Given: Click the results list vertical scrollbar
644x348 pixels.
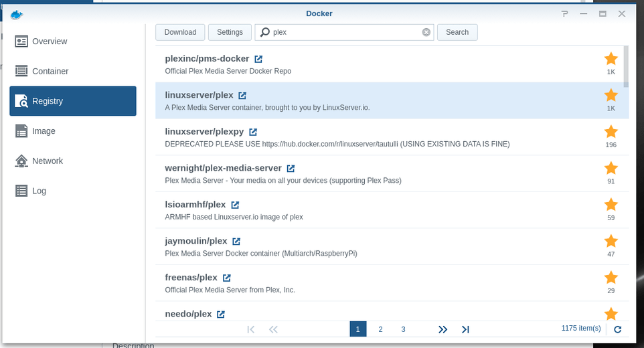Looking at the screenshot, I should [626, 66].
